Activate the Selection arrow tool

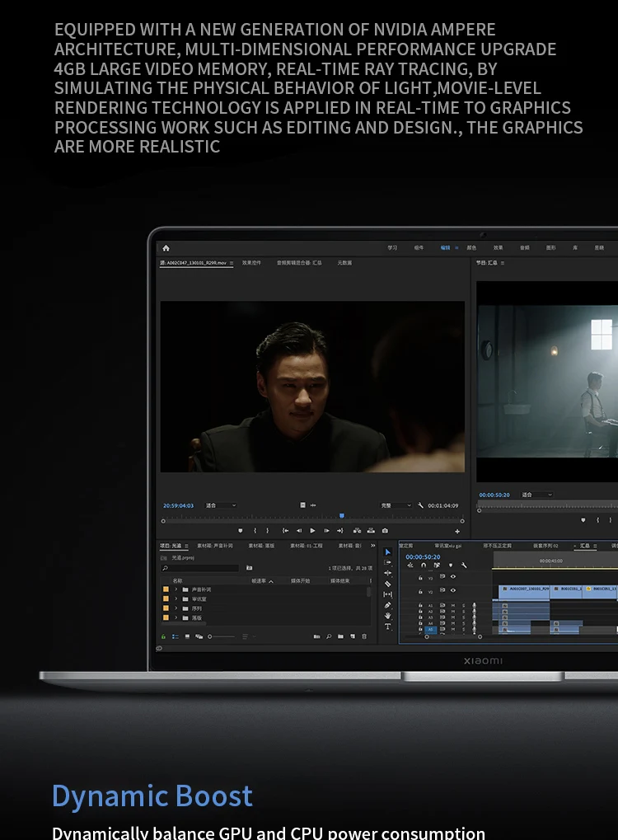pos(388,551)
